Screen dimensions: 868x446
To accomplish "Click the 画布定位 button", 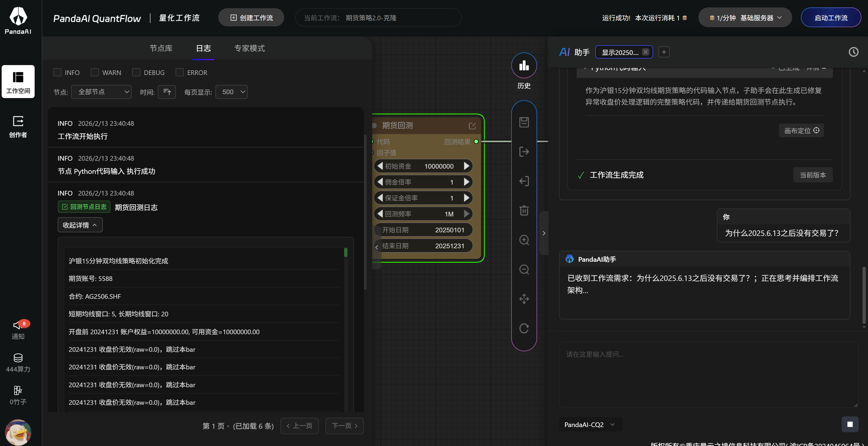I will point(801,131).
